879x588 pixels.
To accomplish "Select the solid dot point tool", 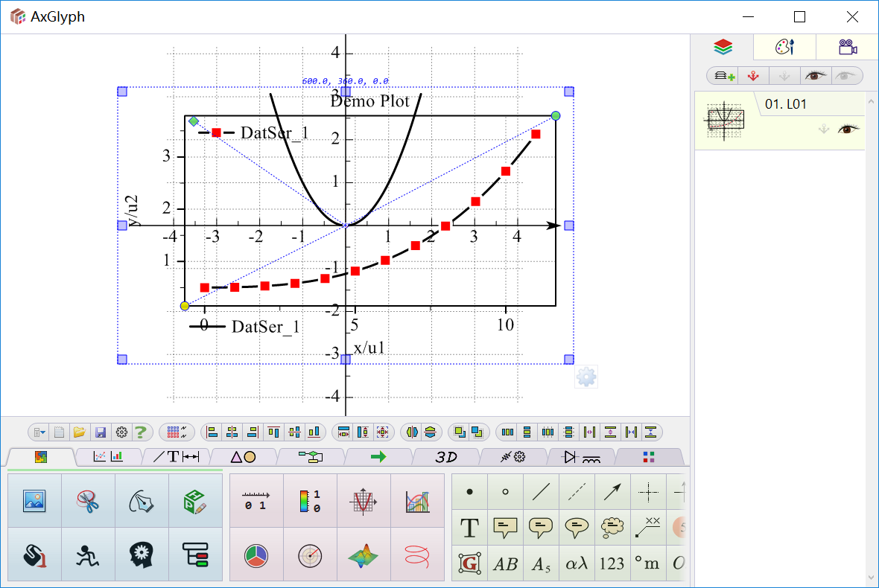I will point(470,492).
